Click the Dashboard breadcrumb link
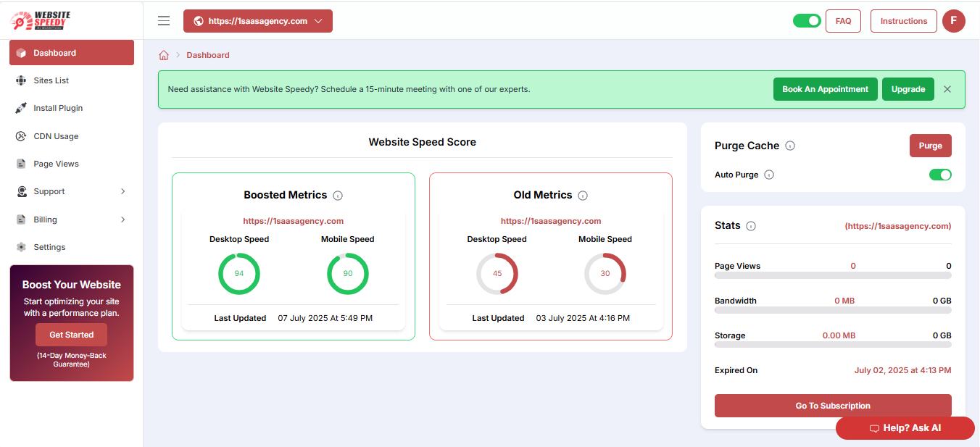Viewport: 980px width, 447px height. tap(208, 55)
